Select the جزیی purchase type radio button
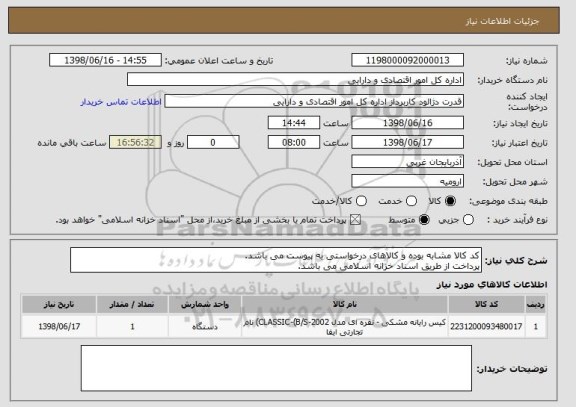The image size is (576, 407). (468, 220)
